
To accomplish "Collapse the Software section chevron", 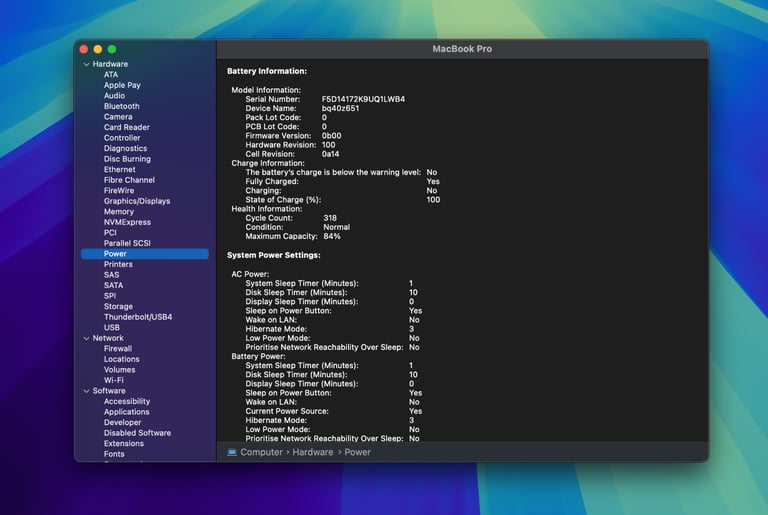I will click(86, 391).
